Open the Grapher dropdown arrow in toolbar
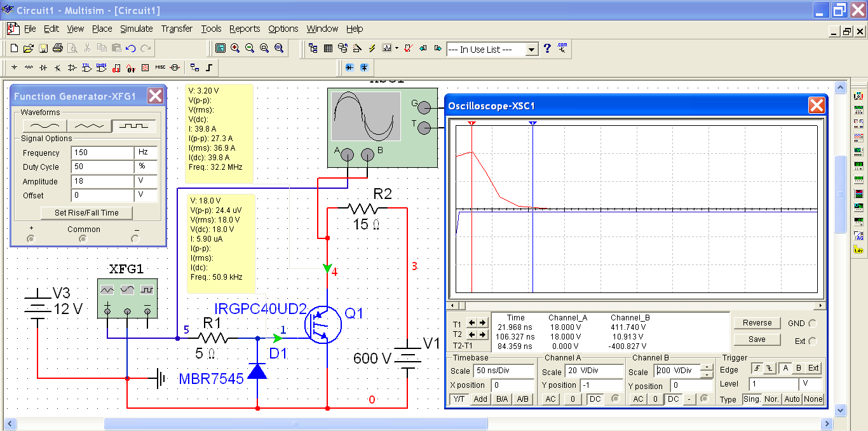Image resolution: width=868 pixels, height=431 pixels. [x=397, y=48]
